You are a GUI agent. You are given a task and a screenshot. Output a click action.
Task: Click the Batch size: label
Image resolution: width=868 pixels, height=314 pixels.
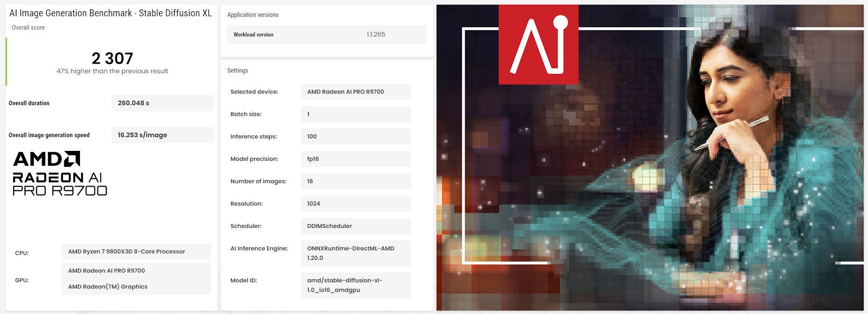[x=245, y=114]
